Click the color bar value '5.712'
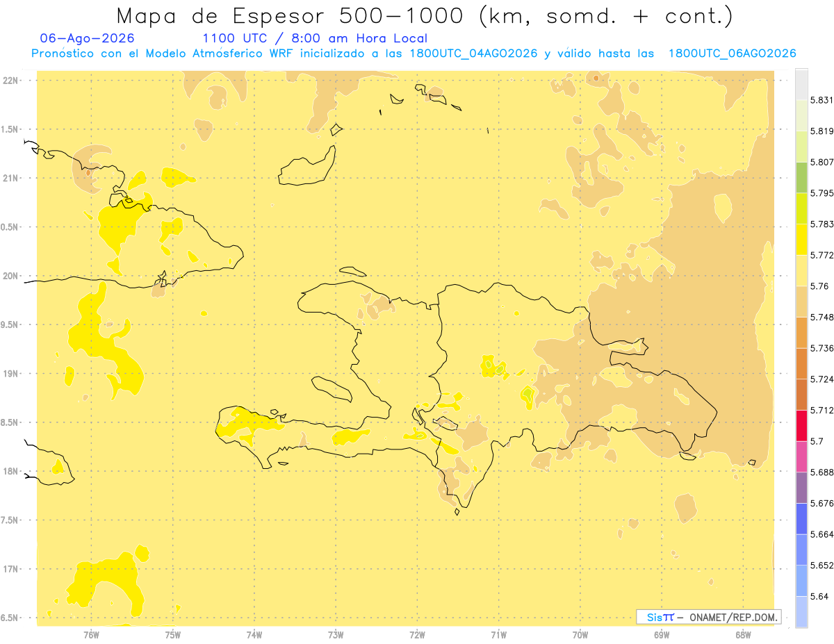834x644 pixels. [822, 410]
